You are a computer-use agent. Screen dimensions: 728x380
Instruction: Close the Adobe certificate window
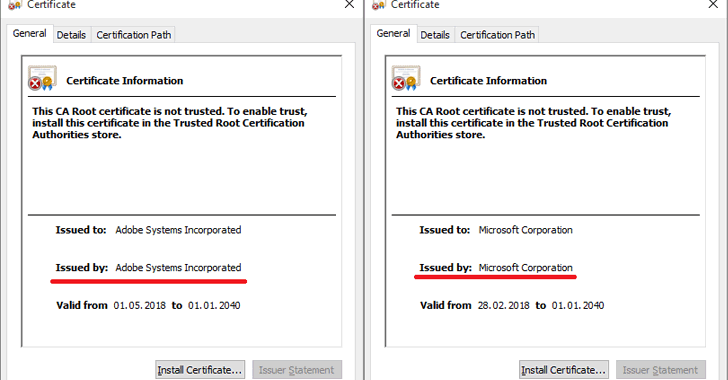point(349,5)
